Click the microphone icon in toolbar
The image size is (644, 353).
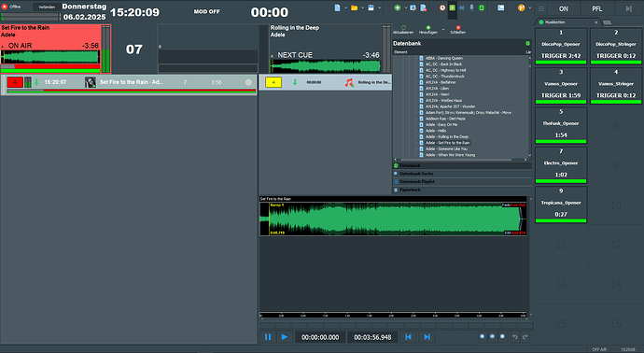point(471,7)
